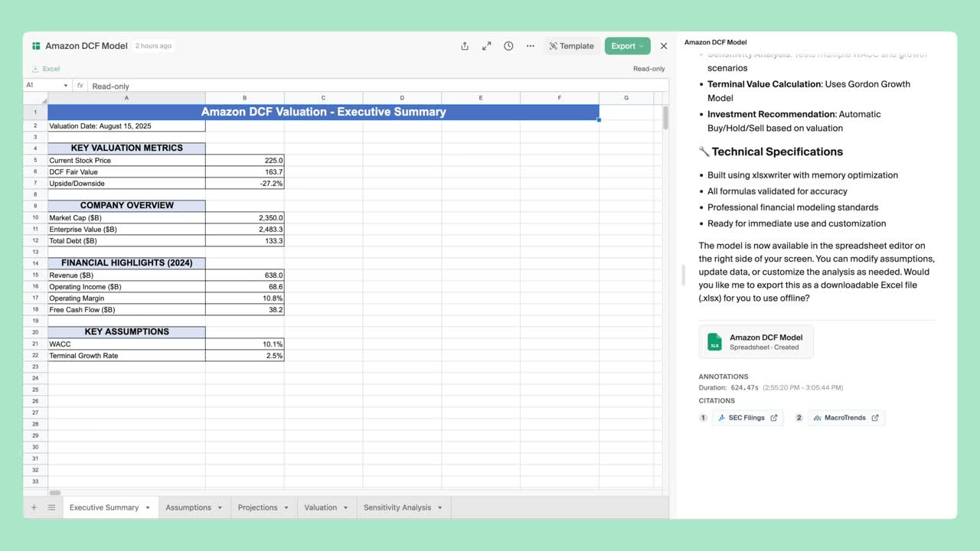Open the MacroTrends citation link

(x=847, y=418)
